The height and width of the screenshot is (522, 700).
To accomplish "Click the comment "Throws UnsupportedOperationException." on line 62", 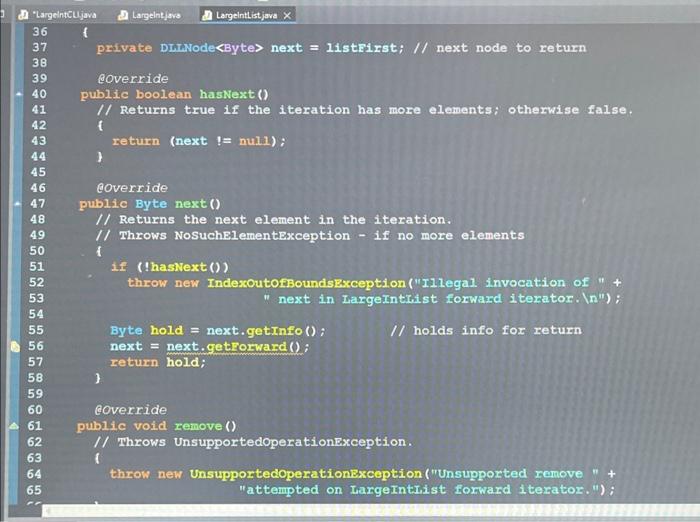I will [x=253, y=442].
